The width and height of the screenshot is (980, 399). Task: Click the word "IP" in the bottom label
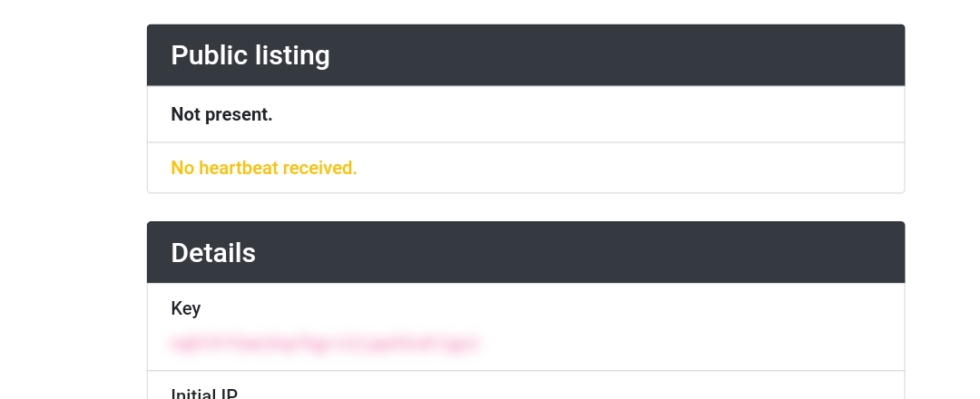coord(230,394)
